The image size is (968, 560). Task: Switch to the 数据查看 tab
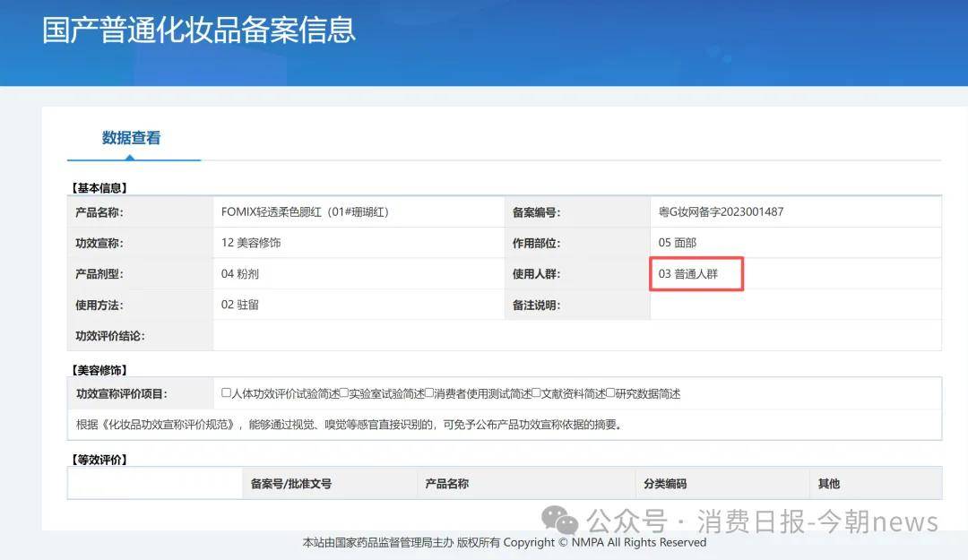(131, 138)
